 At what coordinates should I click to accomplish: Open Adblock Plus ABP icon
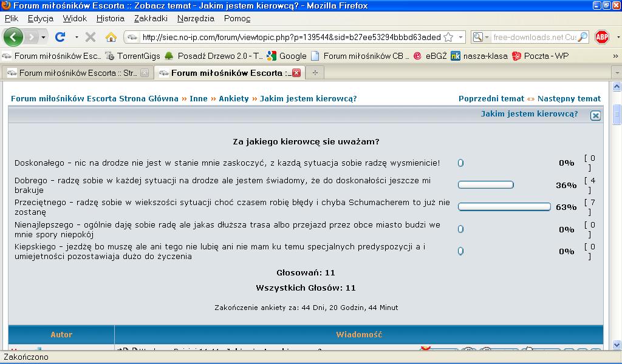point(602,37)
